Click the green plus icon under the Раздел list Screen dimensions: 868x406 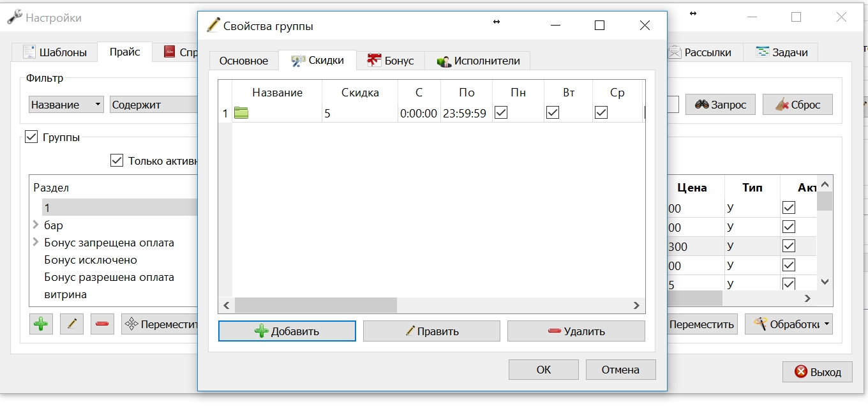tap(41, 324)
